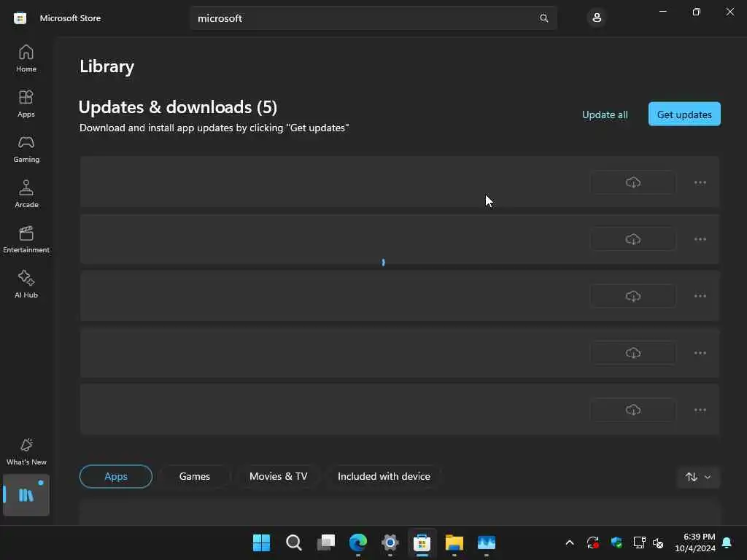This screenshot has height=560, width=747.
Task: Open File Explorer from taskbar
Action: tap(454, 542)
